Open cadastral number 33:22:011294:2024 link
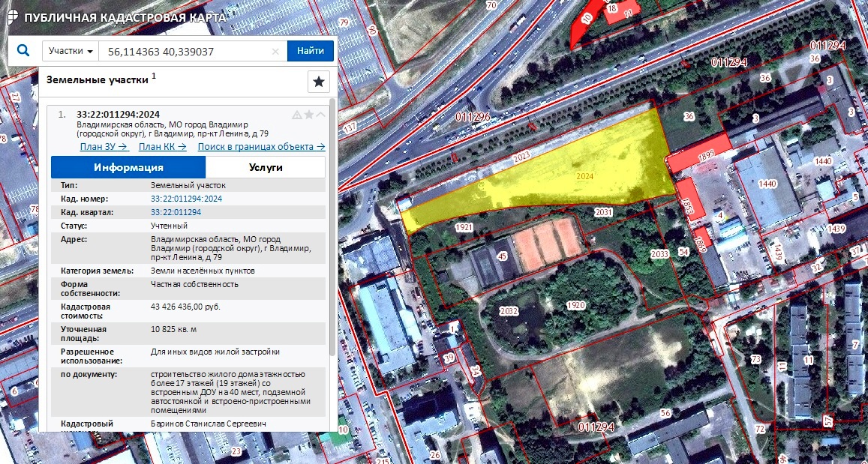The height and width of the screenshot is (464, 868). (186, 199)
